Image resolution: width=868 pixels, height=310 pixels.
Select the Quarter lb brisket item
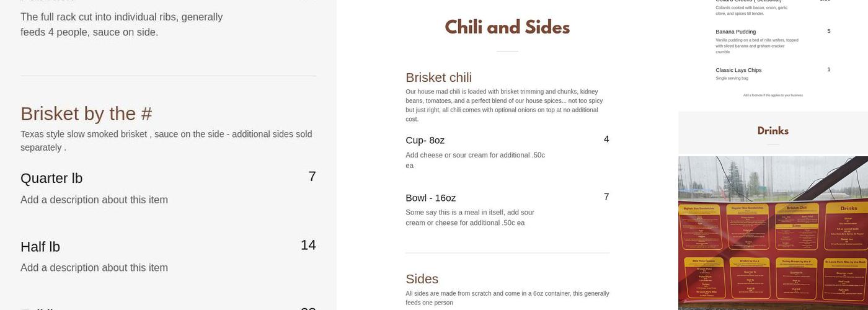point(51,179)
